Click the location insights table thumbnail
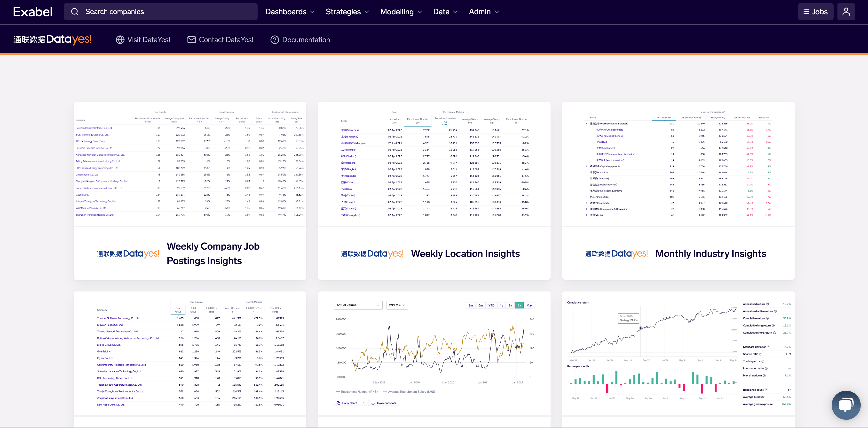 point(434,164)
